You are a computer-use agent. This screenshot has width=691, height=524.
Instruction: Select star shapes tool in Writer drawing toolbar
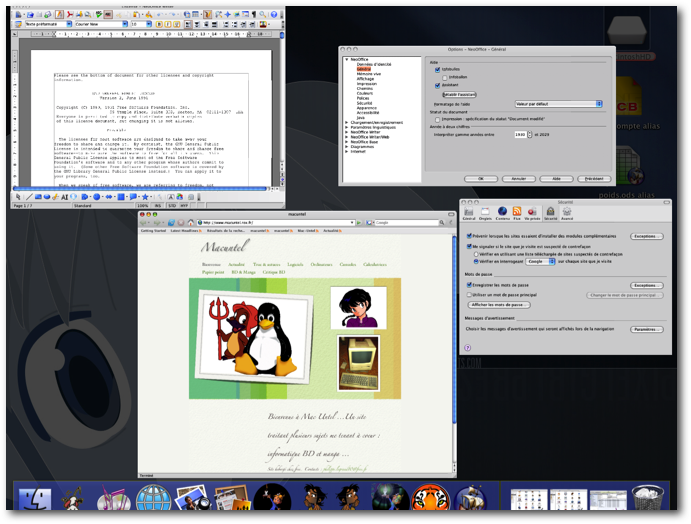[145, 197]
